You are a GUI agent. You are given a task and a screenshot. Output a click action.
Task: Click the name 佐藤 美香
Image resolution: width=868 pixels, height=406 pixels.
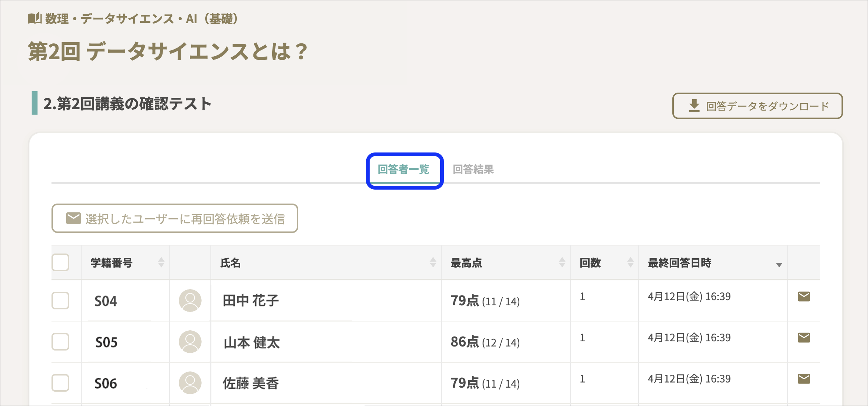click(251, 383)
